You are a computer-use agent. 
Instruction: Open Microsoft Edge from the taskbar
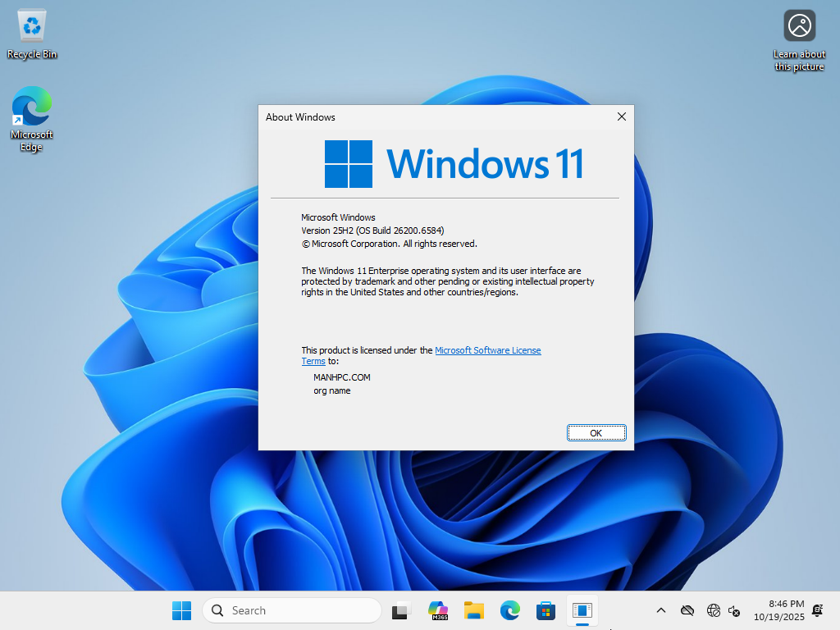point(510,610)
